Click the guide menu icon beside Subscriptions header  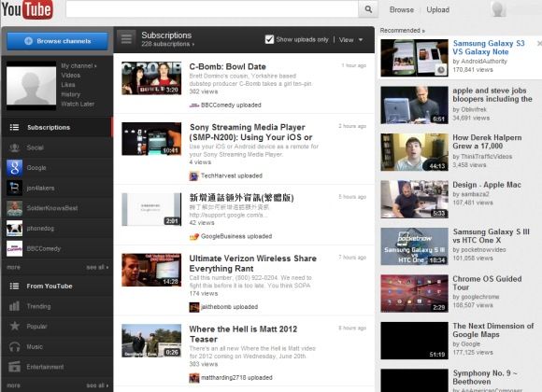126,38
